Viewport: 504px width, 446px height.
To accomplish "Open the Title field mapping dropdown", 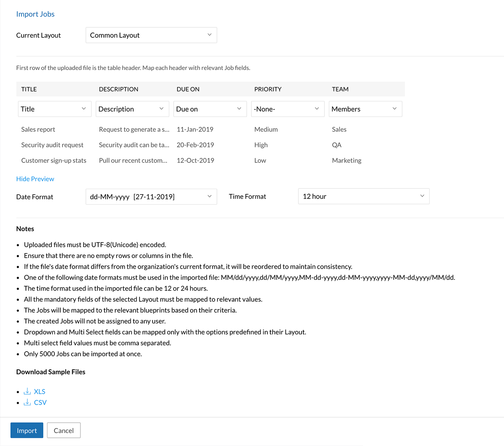I will click(x=54, y=109).
